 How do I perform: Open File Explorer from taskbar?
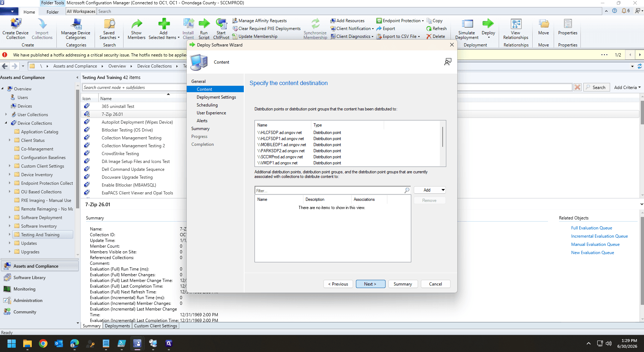coord(27,343)
